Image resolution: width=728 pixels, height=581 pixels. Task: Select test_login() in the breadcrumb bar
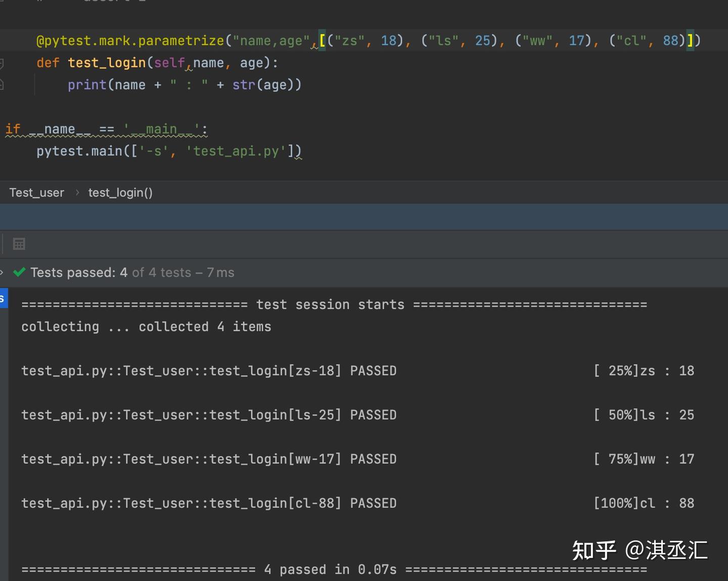point(120,192)
